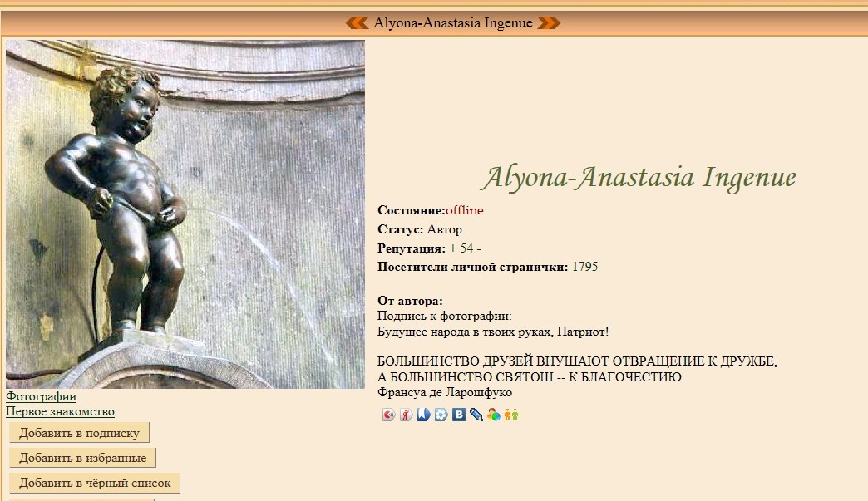
Task: Click the Подпись к фотографии: line
Action: coord(445,317)
